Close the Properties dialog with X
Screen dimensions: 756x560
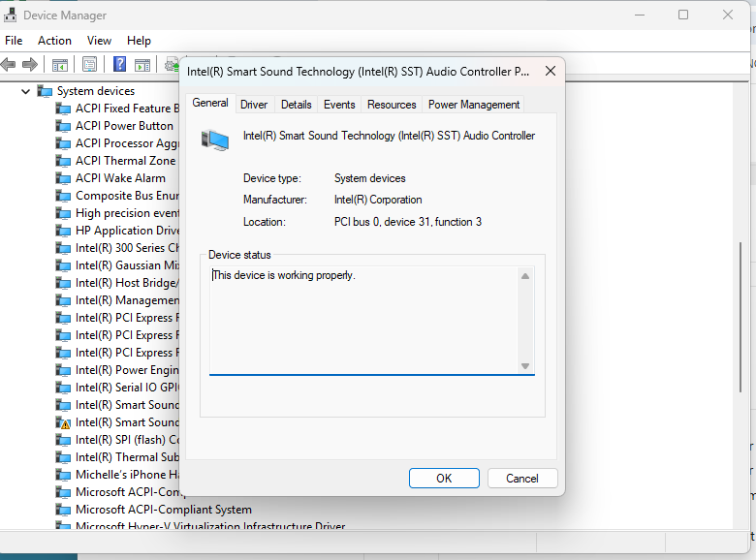coord(551,72)
